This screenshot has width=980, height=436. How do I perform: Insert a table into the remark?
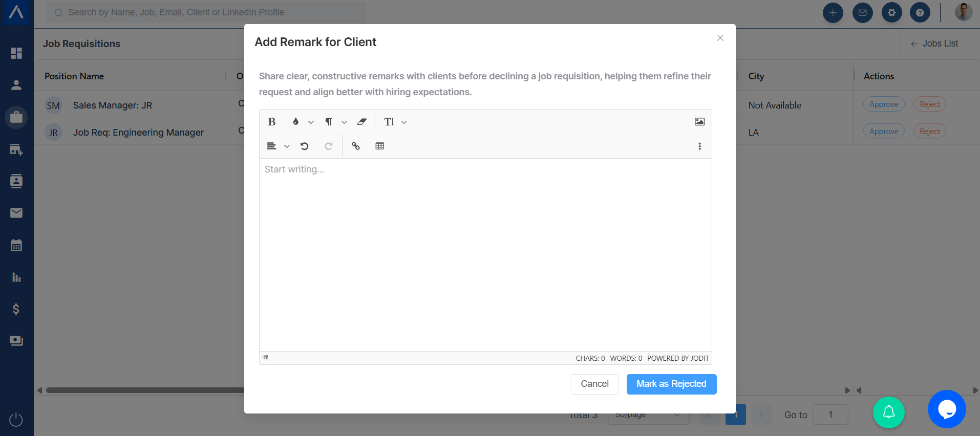tap(380, 146)
